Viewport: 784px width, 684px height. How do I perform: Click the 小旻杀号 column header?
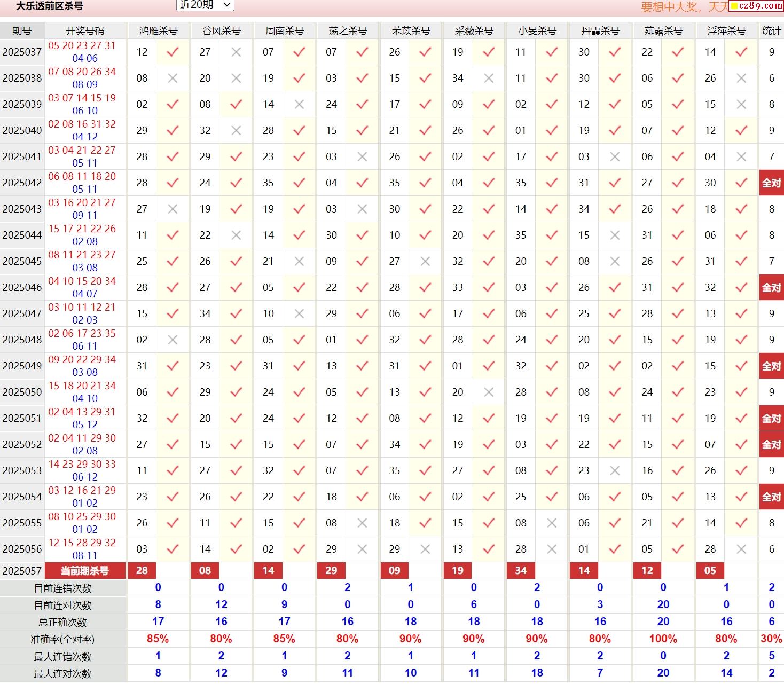tap(537, 30)
